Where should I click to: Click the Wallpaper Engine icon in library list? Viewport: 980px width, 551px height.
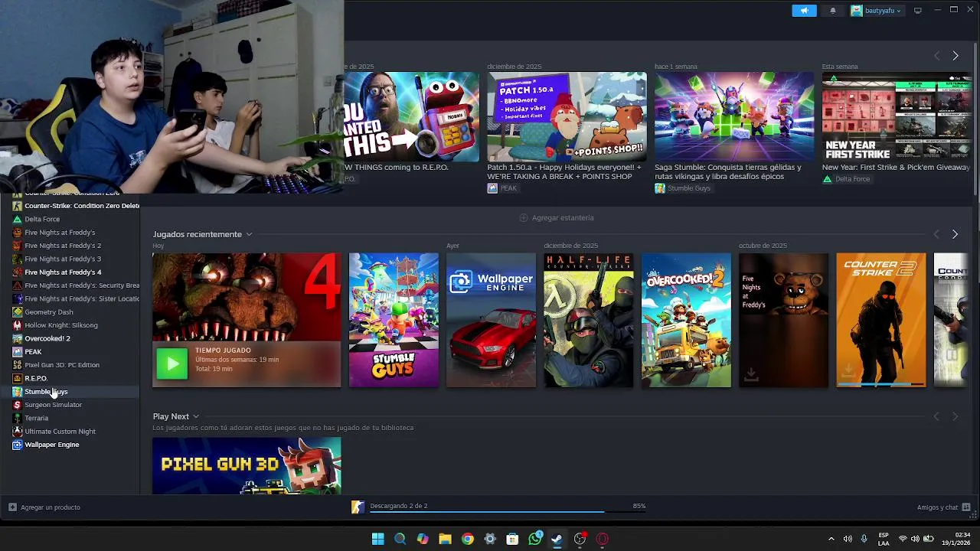[17, 445]
